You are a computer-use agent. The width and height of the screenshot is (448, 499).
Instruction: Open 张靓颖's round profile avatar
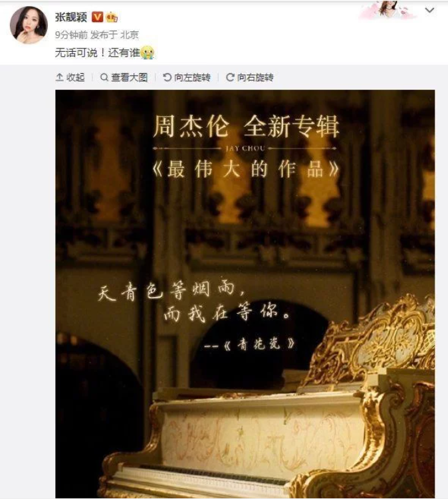point(29,25)
